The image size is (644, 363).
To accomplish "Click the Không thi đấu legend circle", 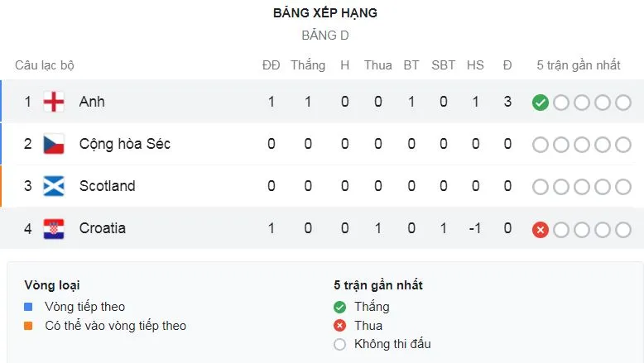I will (339, 345).
